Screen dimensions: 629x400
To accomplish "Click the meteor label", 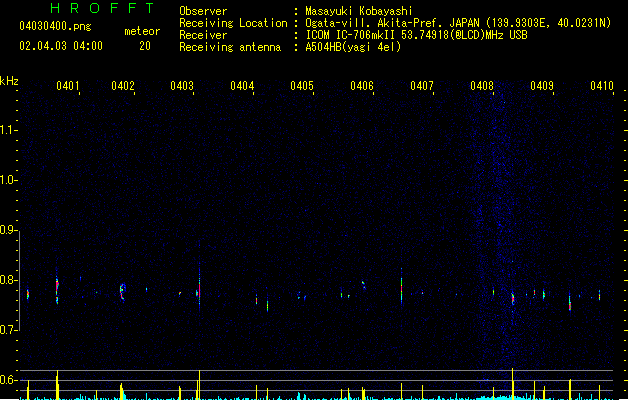I will pos(142,31).
